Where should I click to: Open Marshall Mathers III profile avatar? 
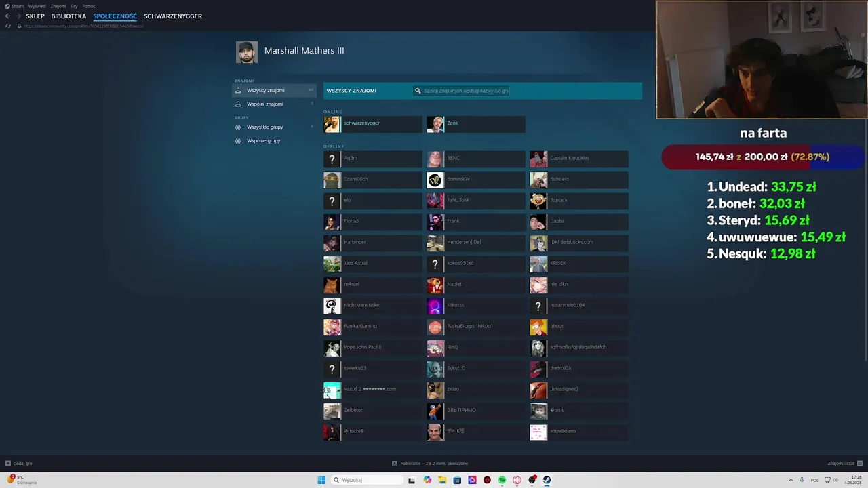[247, 52]
